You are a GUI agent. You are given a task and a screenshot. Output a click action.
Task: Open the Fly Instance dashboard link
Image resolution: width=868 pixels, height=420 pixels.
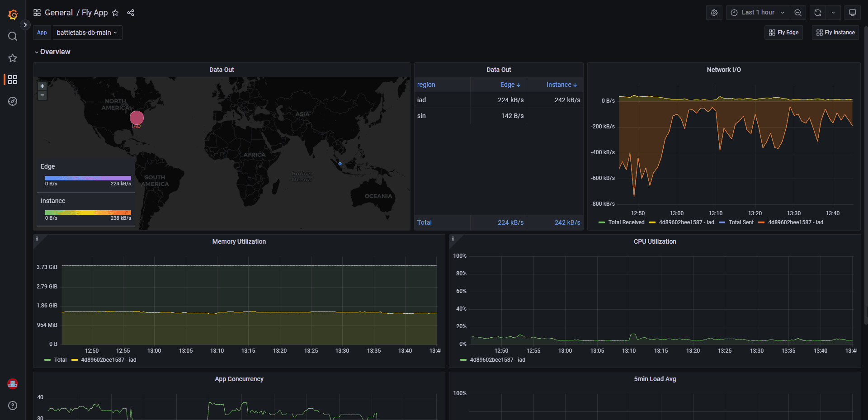pyautogui.click(x=835, y=33)
